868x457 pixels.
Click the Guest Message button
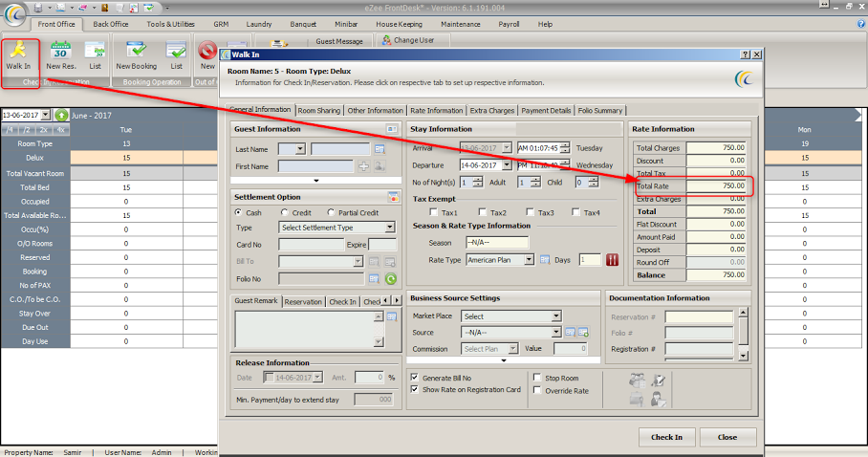coord(339,41)
